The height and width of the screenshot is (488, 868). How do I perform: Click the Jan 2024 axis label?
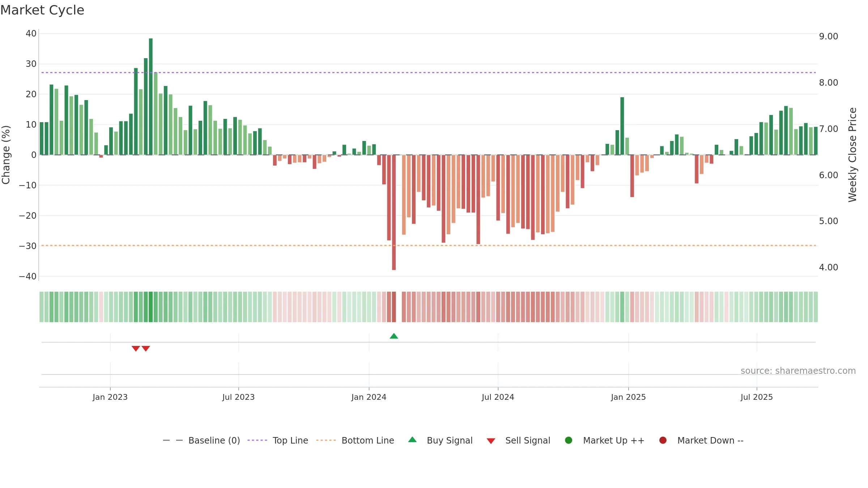[x=369, y=397]
